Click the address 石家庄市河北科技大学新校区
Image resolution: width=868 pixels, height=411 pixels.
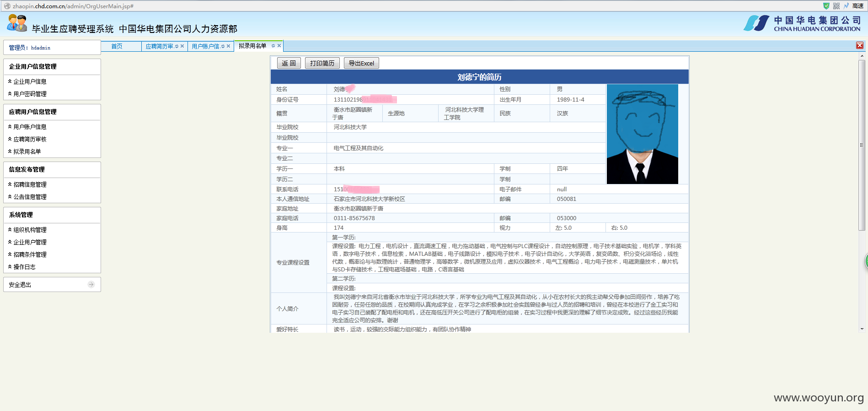[370, 199]
